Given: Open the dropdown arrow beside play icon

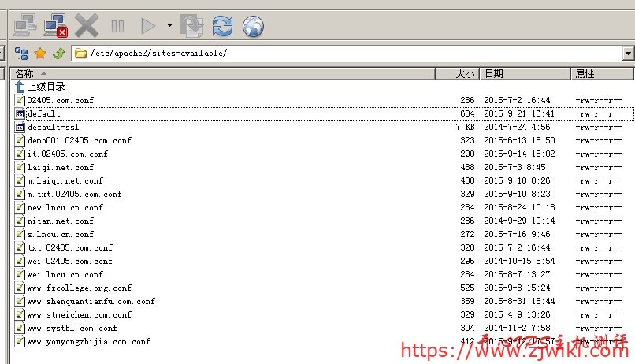Looking at the screenshot, I should pyautogui.click(x=169, y=26).
